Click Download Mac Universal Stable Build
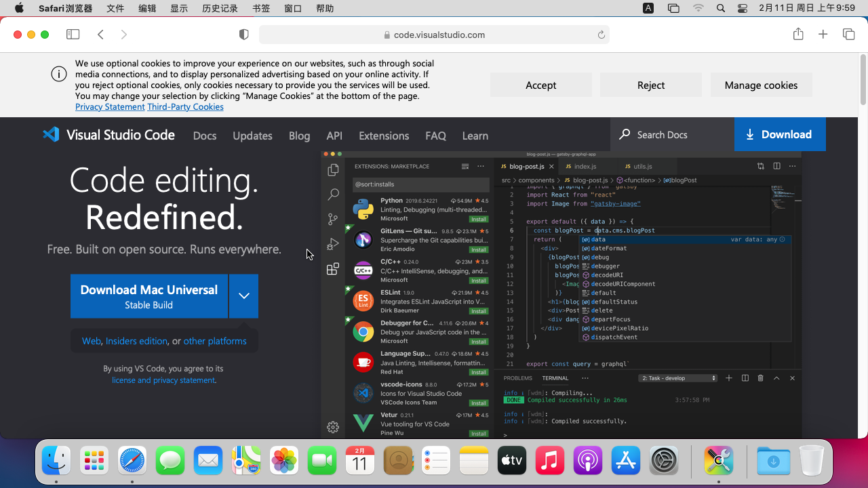Viewport: 868px width, 488px height. tap(149, 296)
